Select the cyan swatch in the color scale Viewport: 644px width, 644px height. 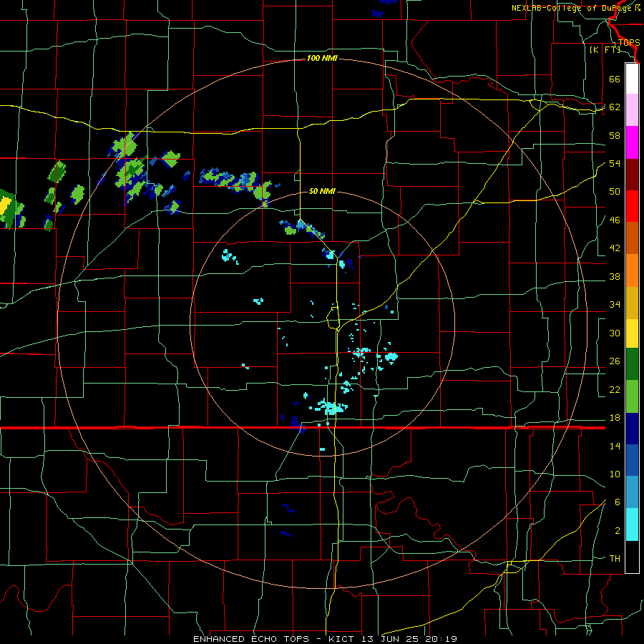coord(632,525)
